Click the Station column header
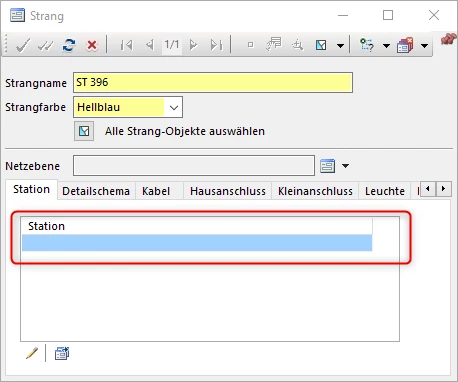This screenshot has width=458, height=382. pos(197,226)
